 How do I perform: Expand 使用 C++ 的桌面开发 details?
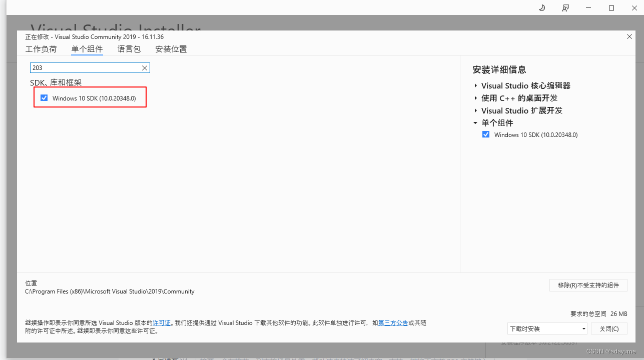coord(475,98)
